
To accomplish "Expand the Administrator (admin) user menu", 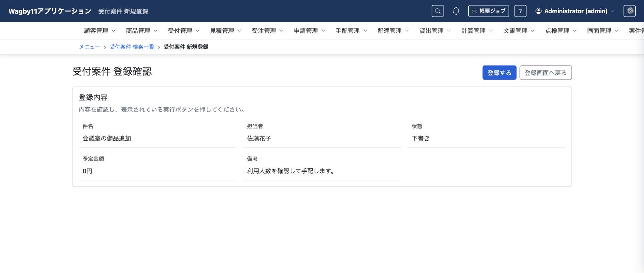I will 575,11.
